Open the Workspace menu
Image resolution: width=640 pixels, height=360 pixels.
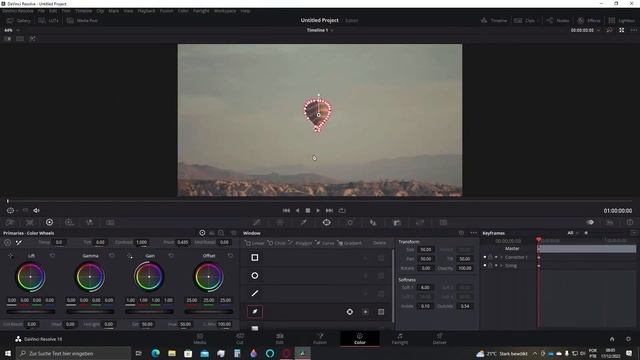click(225, 11)
